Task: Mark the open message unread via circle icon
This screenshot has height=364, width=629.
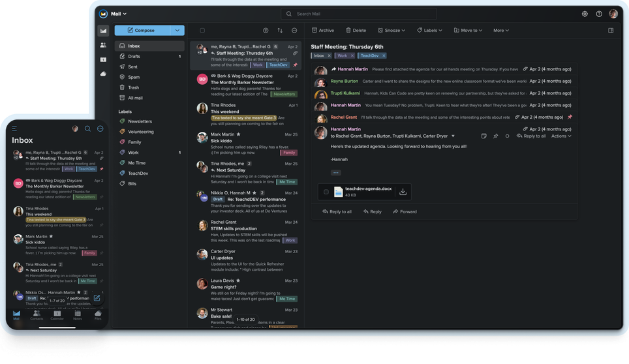Action: pos(507,136)
